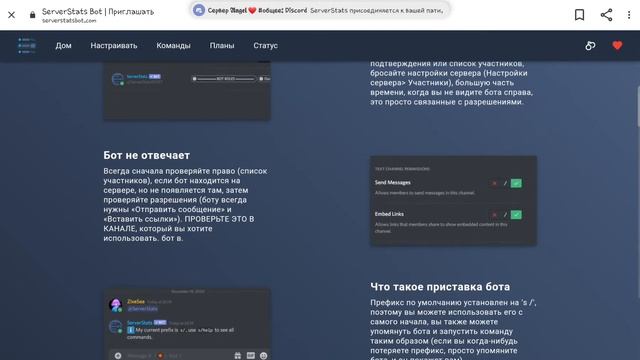Image resolution: width=640 pixels, height=360 pixels.
Task: Click the Discord avatar in the notification
Action: coord(199,10)
